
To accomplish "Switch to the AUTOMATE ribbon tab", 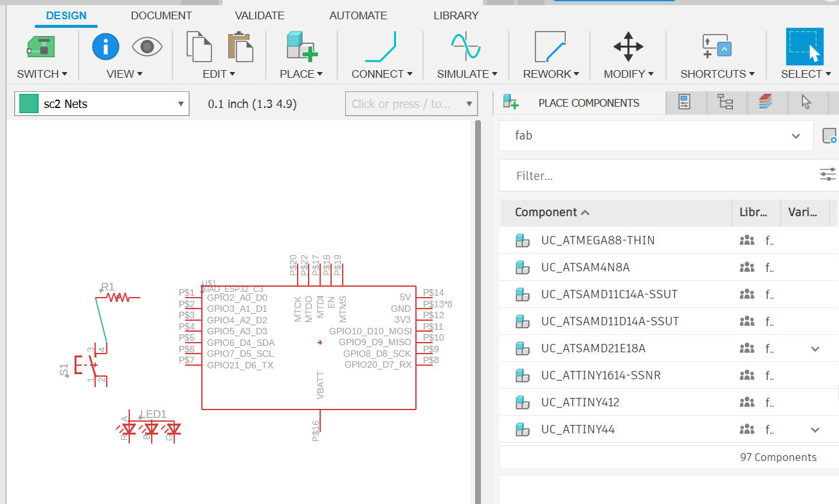I will (x=358, y=15).
